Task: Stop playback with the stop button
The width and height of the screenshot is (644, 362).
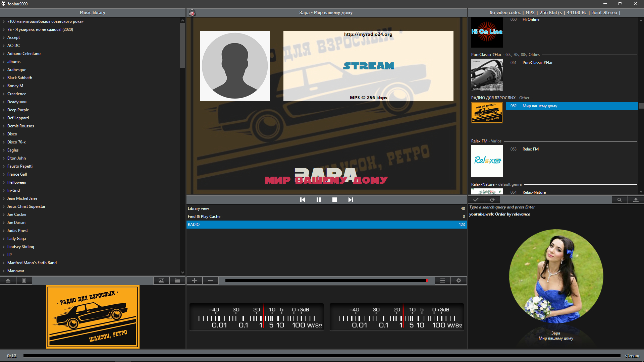Action: (x=334, y=200)
